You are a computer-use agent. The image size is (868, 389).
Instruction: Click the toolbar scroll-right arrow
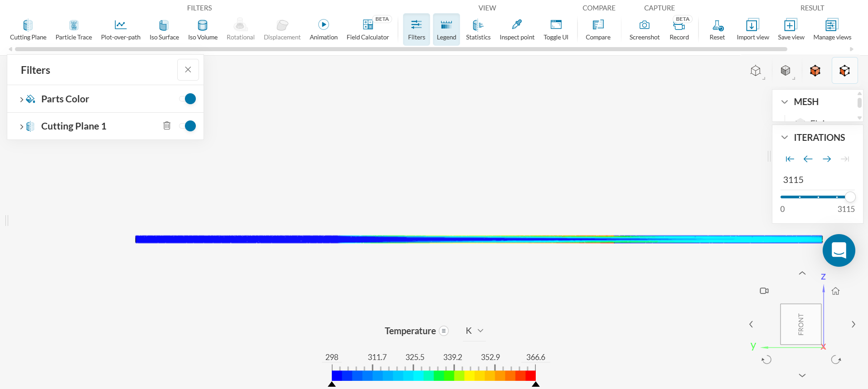852,49
